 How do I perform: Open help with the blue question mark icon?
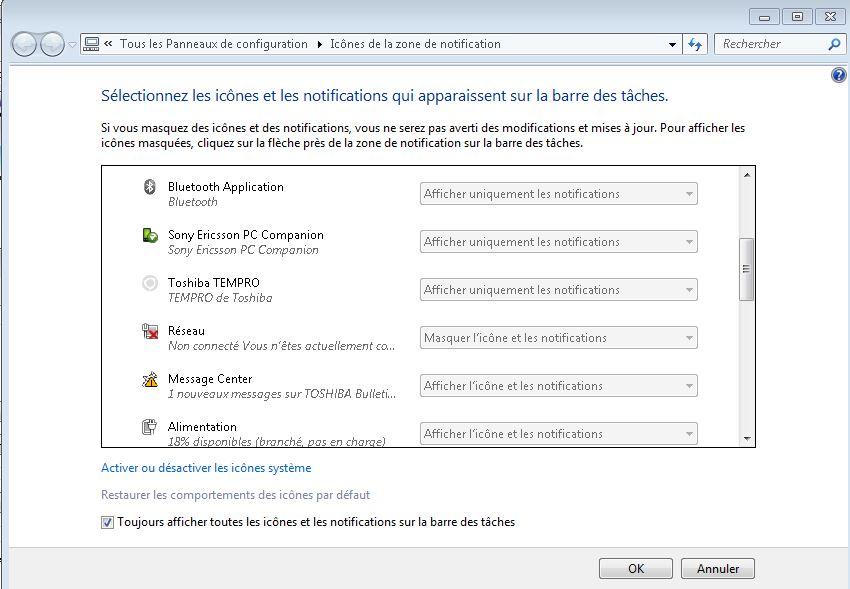click(x=838, y=75)
